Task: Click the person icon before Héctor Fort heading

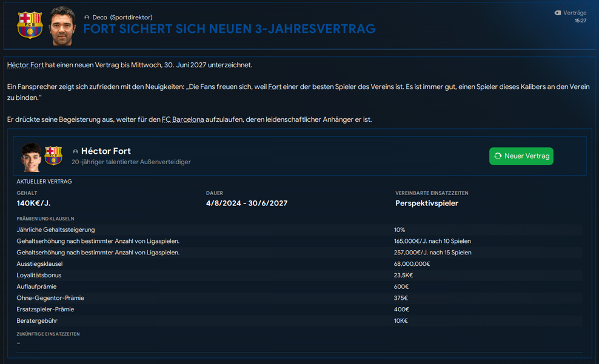Action: [75, 151]
